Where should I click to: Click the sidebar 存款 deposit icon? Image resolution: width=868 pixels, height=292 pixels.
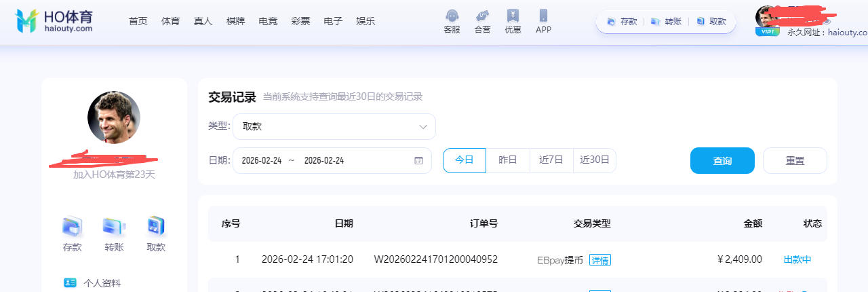coord(72,226)
